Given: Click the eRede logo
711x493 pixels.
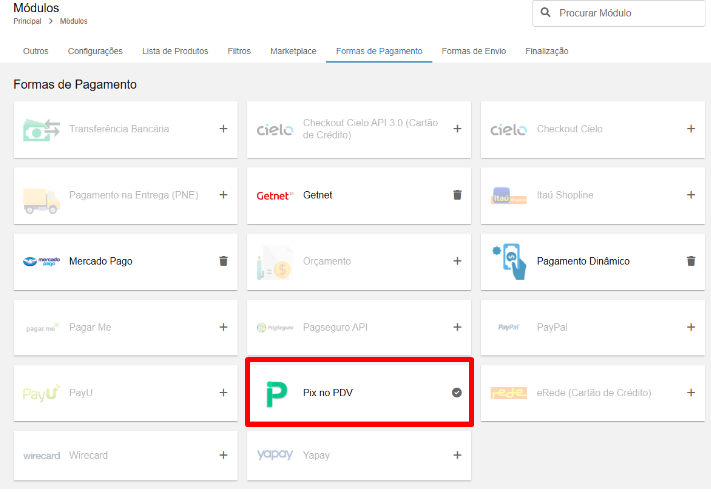Looking at the screenshot, I should point(509,393).
